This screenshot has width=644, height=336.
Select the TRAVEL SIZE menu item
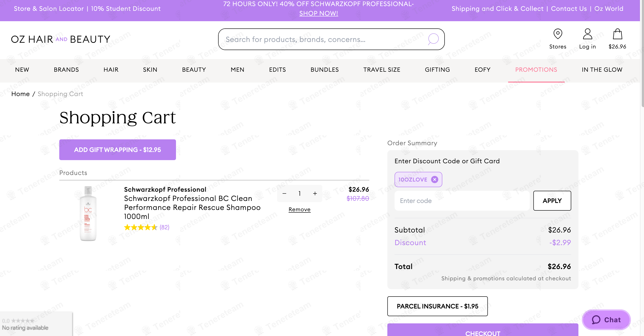point(381,70)
